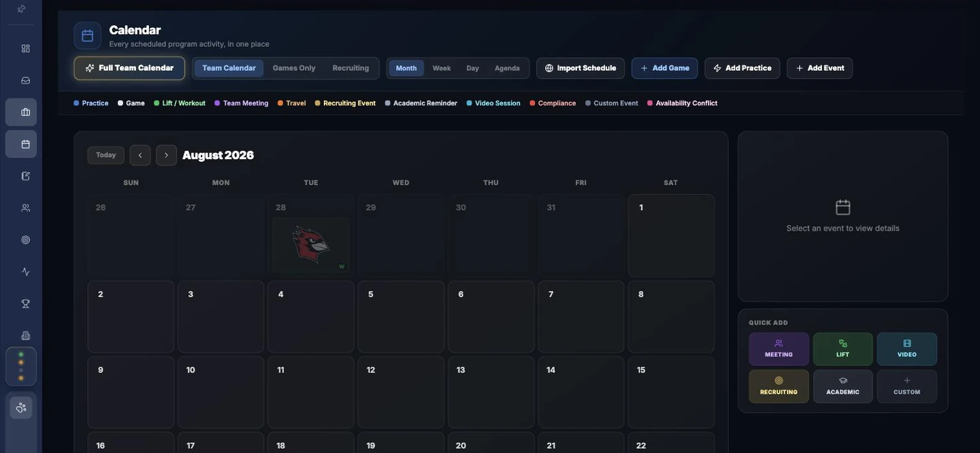Select August 10 day cell
Screen dimensions: 980x453
pyautogui.click(x=220, y=392)
